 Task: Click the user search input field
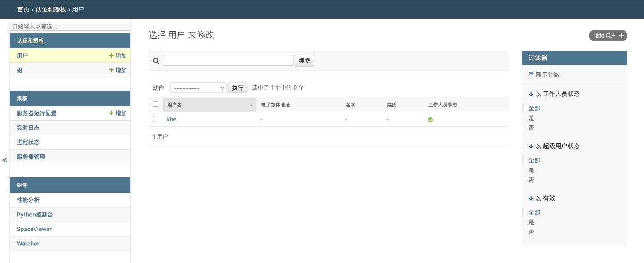(x=228, y=60)
